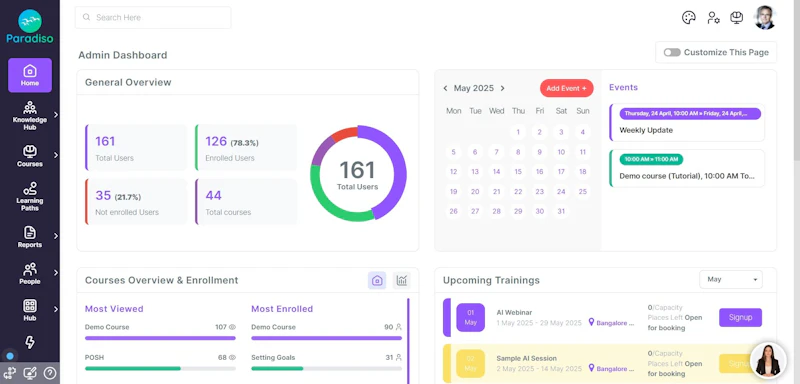Image resolution: width=800 pixels, height=384 pixels.
Task: Click the Enrolled Users 126 card
Action: click(x=246, y=147)
